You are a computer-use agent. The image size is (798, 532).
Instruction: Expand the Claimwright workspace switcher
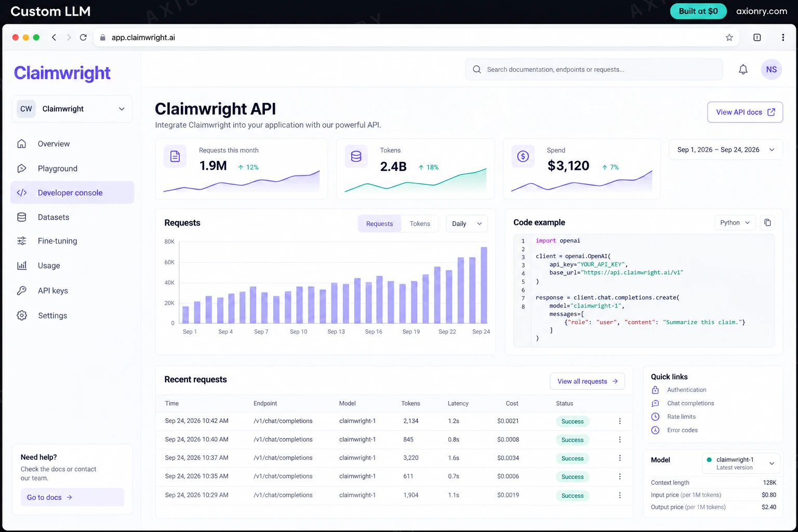[72, 109]
